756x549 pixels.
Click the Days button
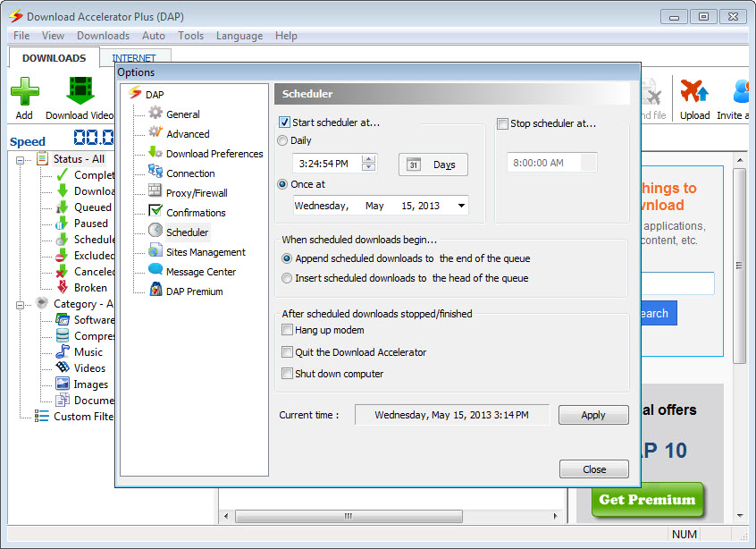tap(433, 165)
